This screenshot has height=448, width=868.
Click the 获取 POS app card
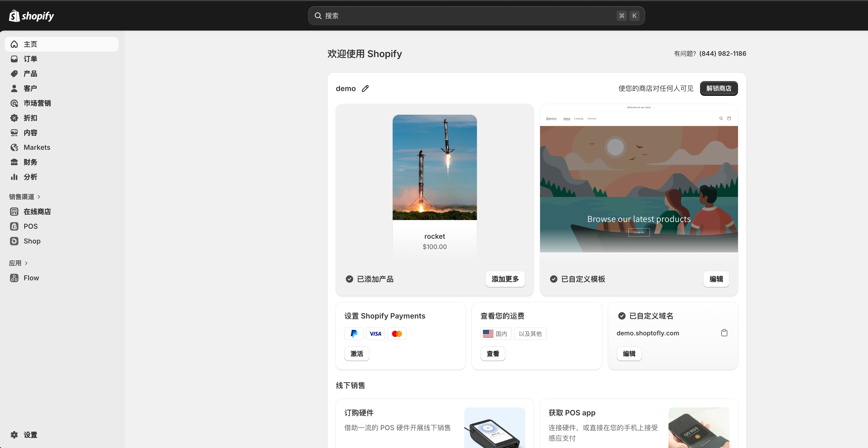(639, 424)
